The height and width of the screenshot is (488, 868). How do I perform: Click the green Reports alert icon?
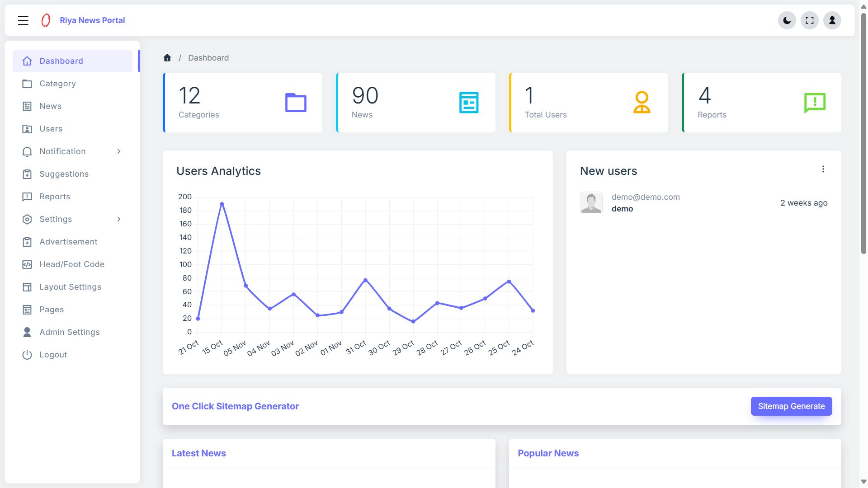click(815, 103)
